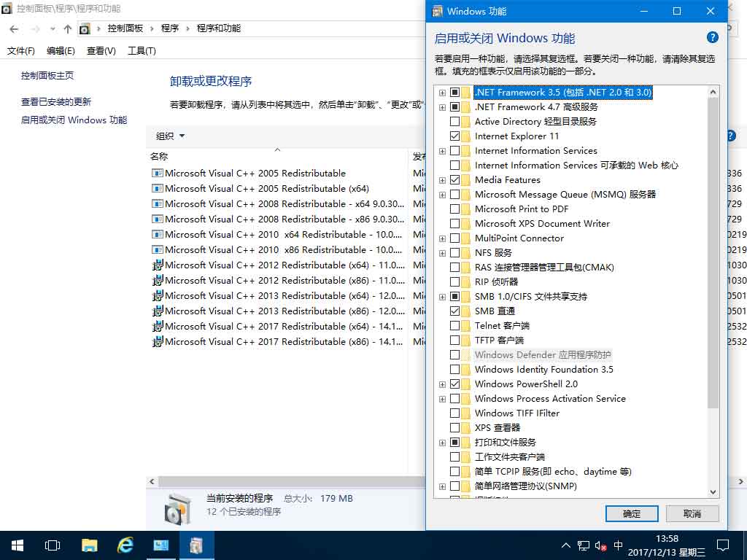Open Task View on the taskbar
Screen dimensions: 747x560
click(x=53, y=545)
